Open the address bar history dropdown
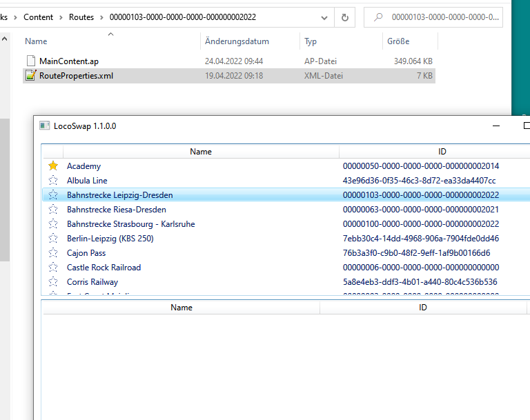This screenshot has height=420, width=530. (324, 17)
